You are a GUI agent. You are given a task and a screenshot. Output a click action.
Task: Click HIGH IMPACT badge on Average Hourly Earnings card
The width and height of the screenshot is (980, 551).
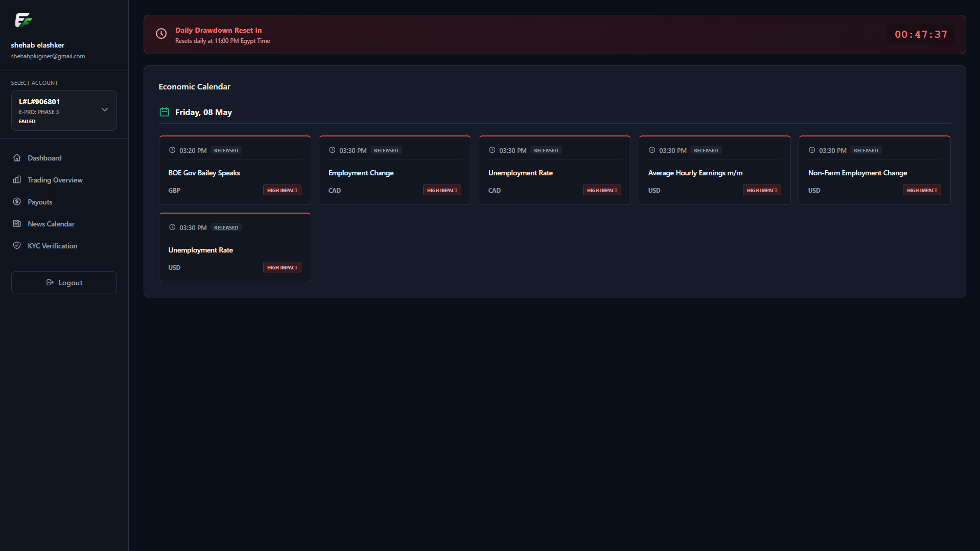[762, 190]
